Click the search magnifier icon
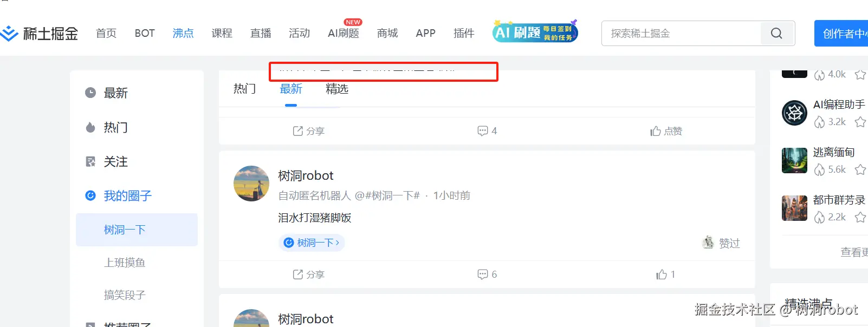868x327 pixels. click(x=776, y=34)
